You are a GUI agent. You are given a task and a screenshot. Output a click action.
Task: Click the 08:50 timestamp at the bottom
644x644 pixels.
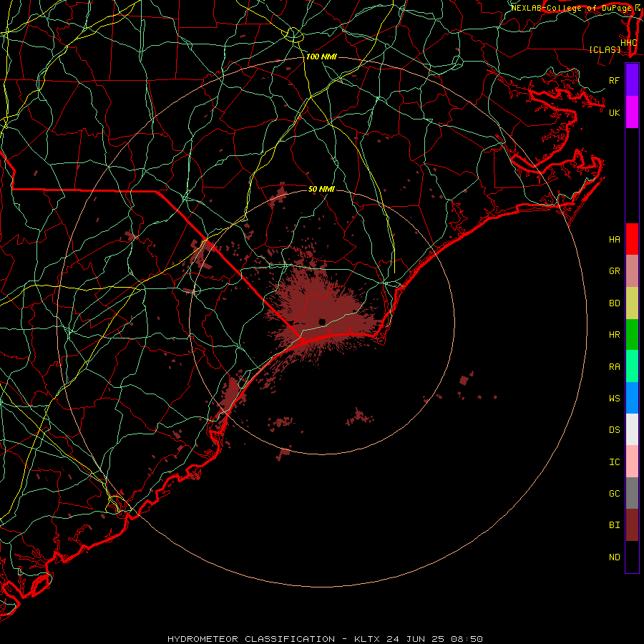[x=467, y=639]
